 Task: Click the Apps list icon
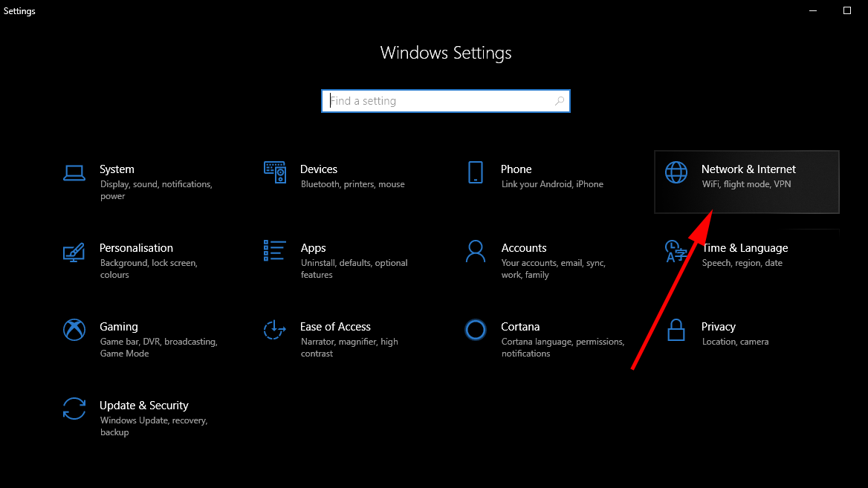point(275,251)
